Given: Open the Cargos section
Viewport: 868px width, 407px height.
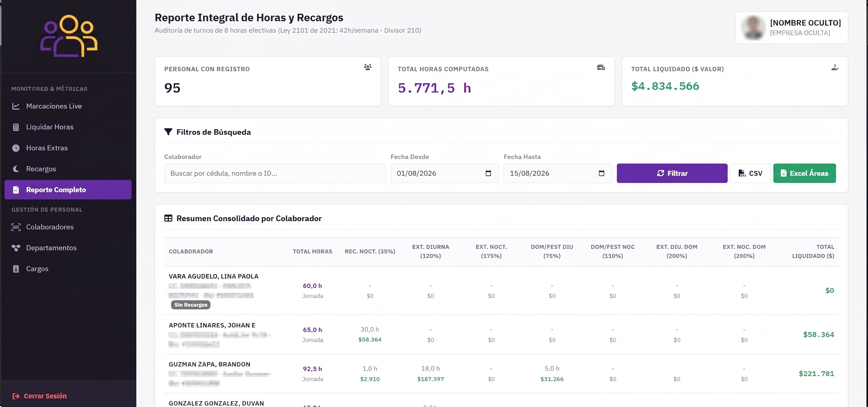Looking at the screenshot, I should [x=68, y=269].
